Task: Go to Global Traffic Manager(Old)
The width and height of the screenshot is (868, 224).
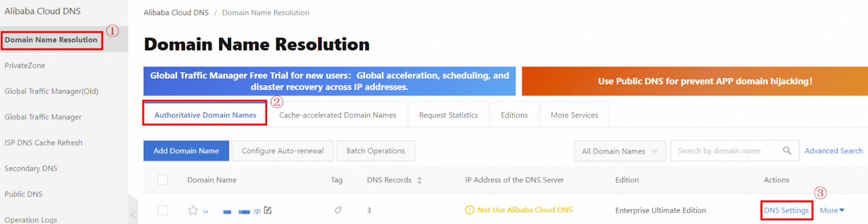Action: point(52,91)
